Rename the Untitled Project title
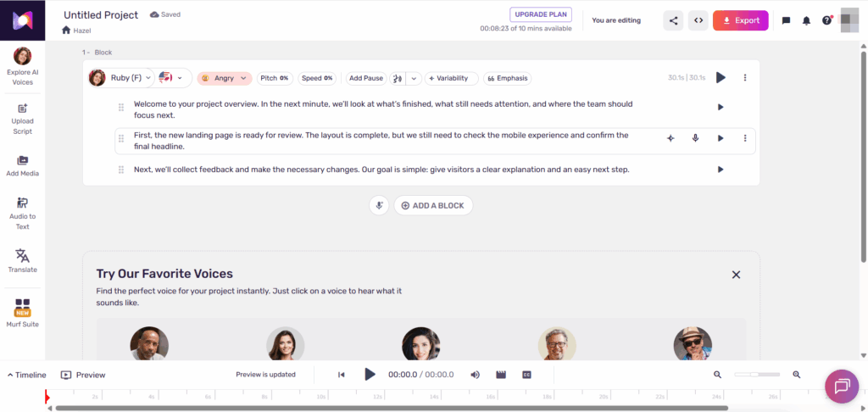This screenshot has height=412, width=868. coord(101,15)
